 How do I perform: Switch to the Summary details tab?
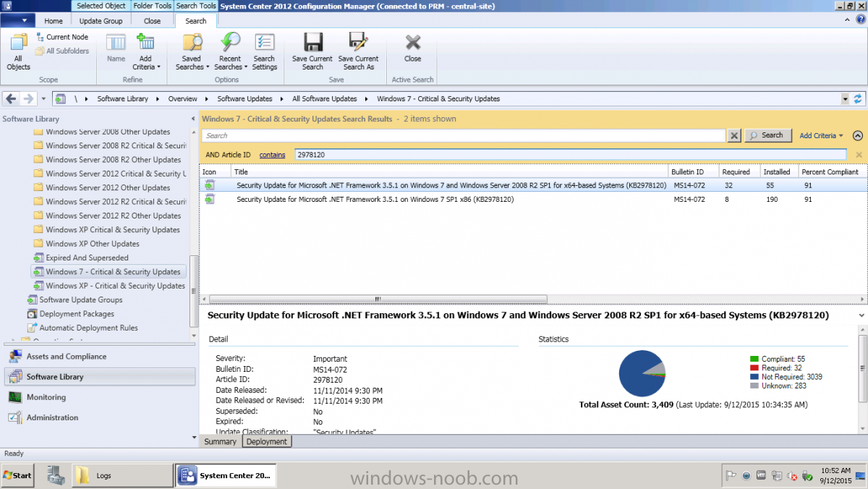pos(221,441)
